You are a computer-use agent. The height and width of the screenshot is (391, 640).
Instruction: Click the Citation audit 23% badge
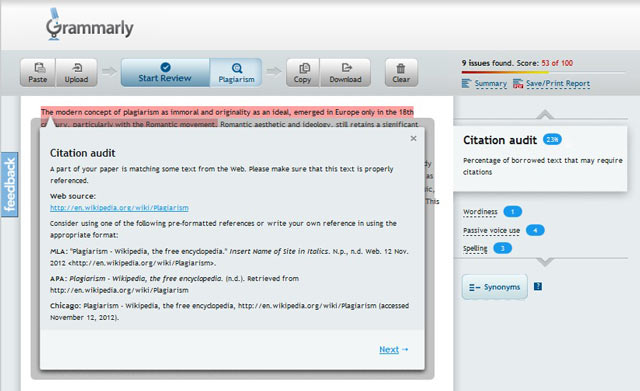(552, 140)
